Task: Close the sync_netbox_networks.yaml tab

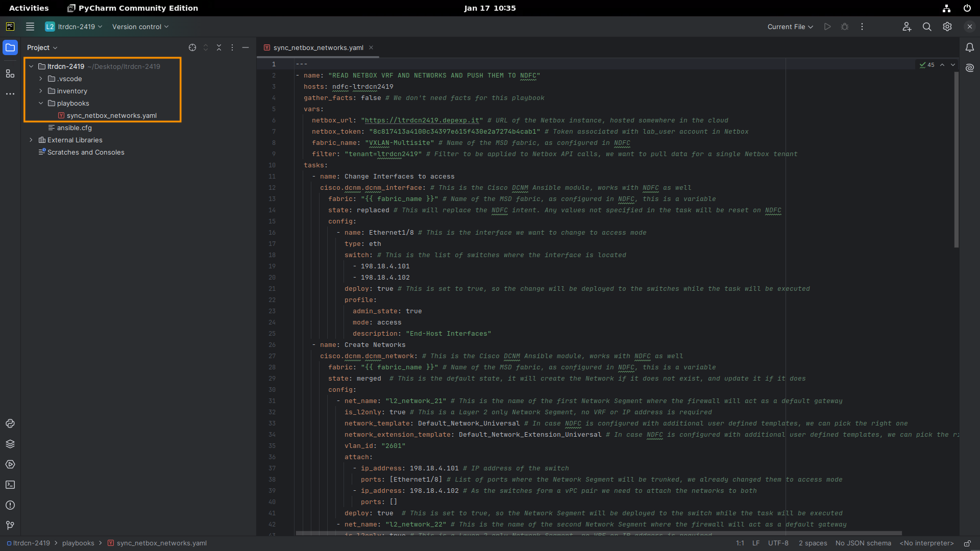Action: 371,47
